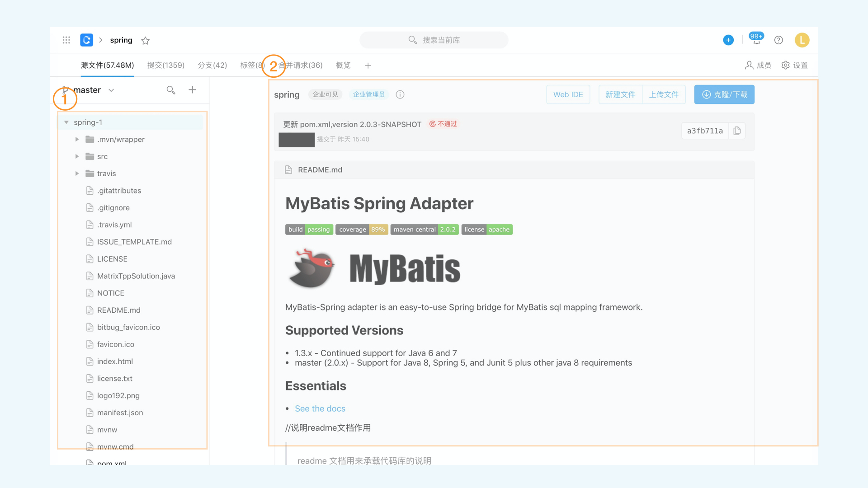Click the build passing badge
The image size is (868, 488).
pyautogui.click(x=309, y=230)
